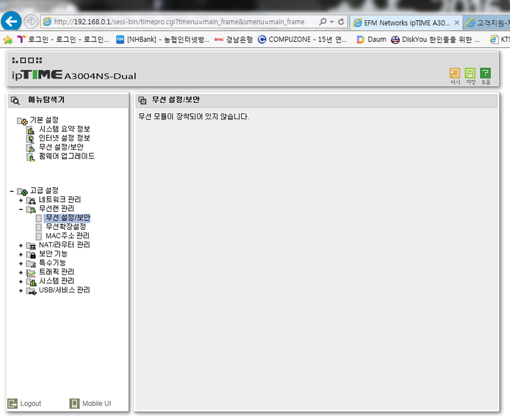Close the EFM Networks ipTIME tab
The height and width of the screenshot is (420, 510).
click(x=457, y=23)
